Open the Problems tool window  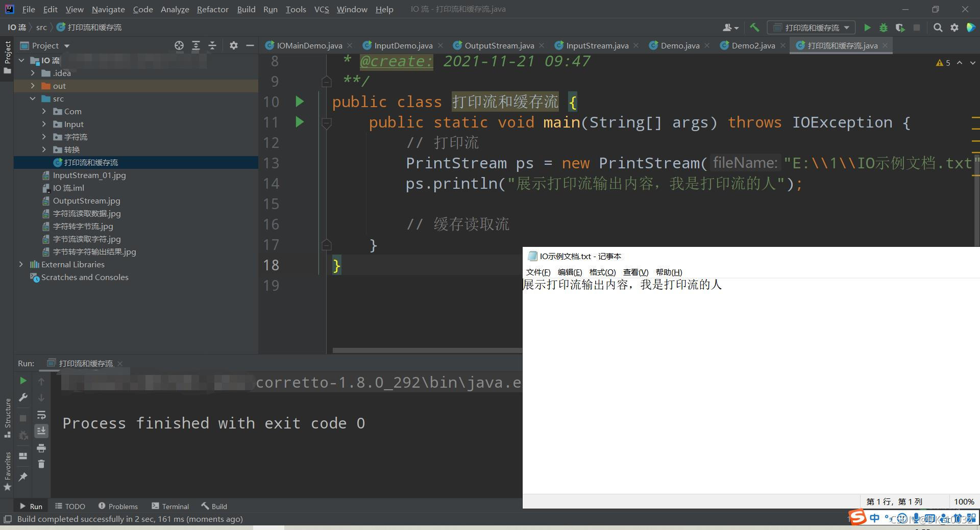point(118,506)
